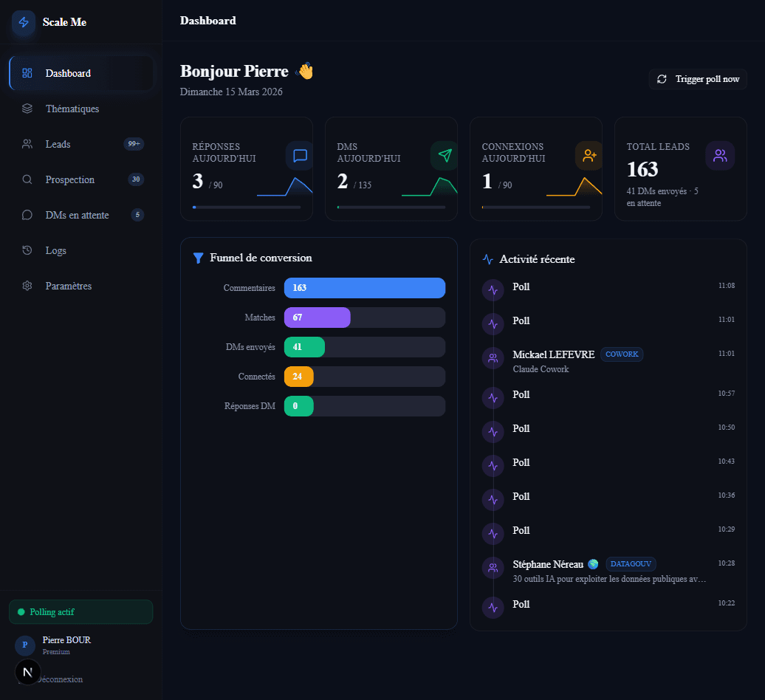765x700 pixels.
Task: Click the Logs history clock icon
Action: [x=27, y=250]
